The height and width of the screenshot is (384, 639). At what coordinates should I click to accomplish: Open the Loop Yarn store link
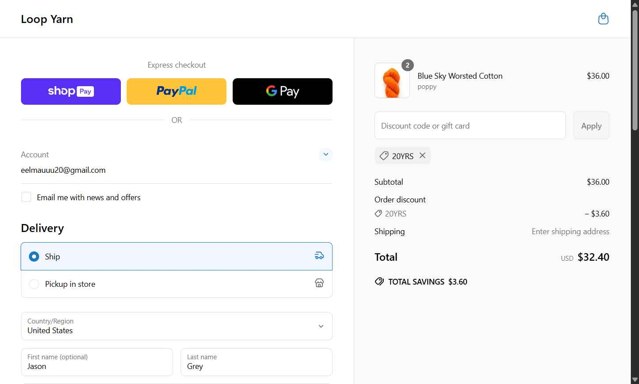[47, 19]
